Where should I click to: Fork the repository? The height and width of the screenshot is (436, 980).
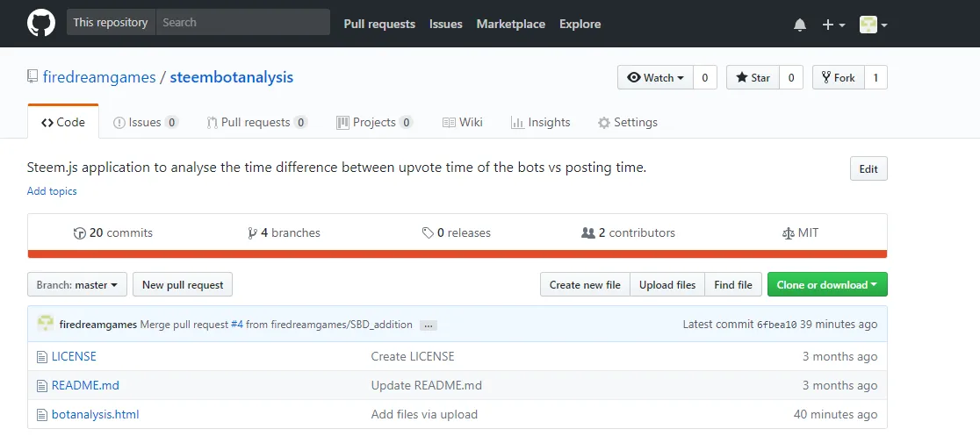838,77
